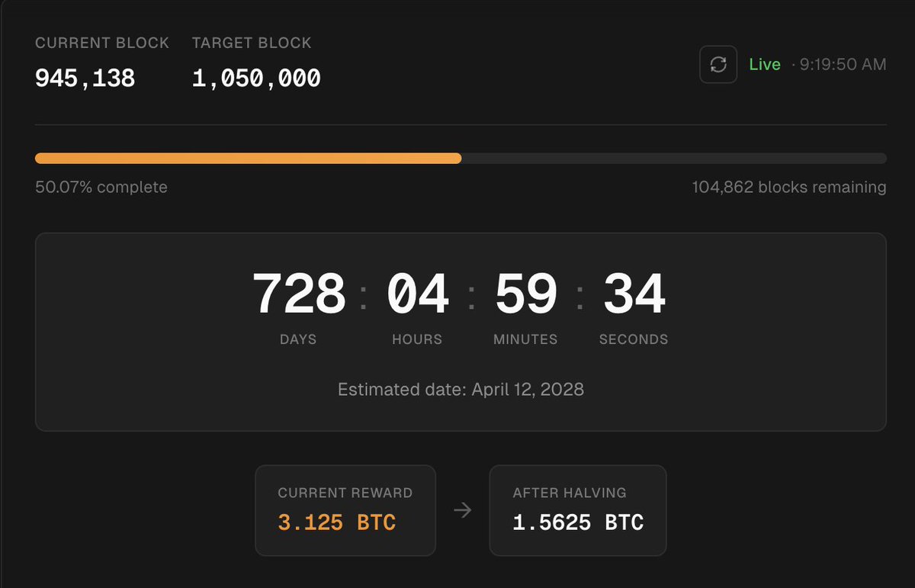Viewport: 915px width, 588px height.
Task: Click the green Live status indicator
Action: [764, 65]
